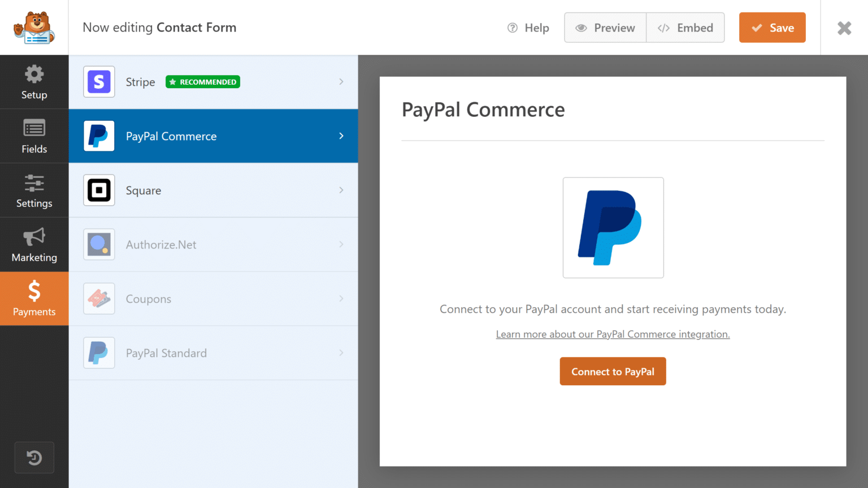
Task: Expand the PayPal Standard chevron
Action: (341, 353)
